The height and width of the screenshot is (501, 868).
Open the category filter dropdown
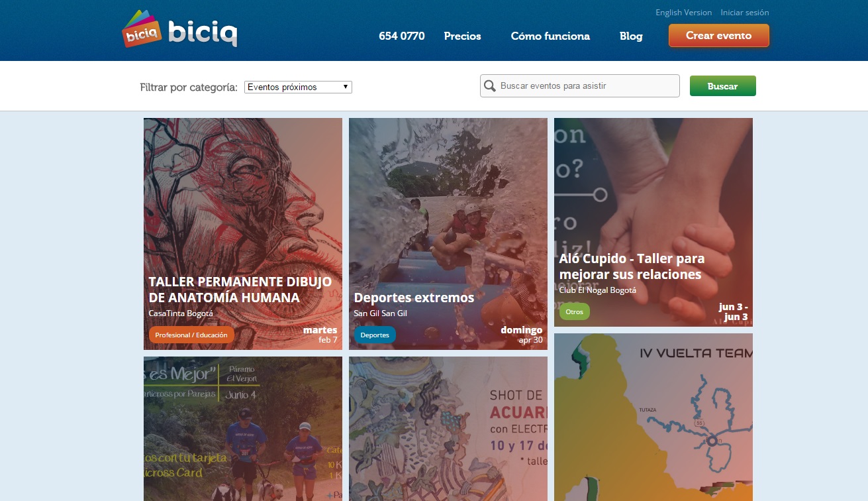point(298,87)
